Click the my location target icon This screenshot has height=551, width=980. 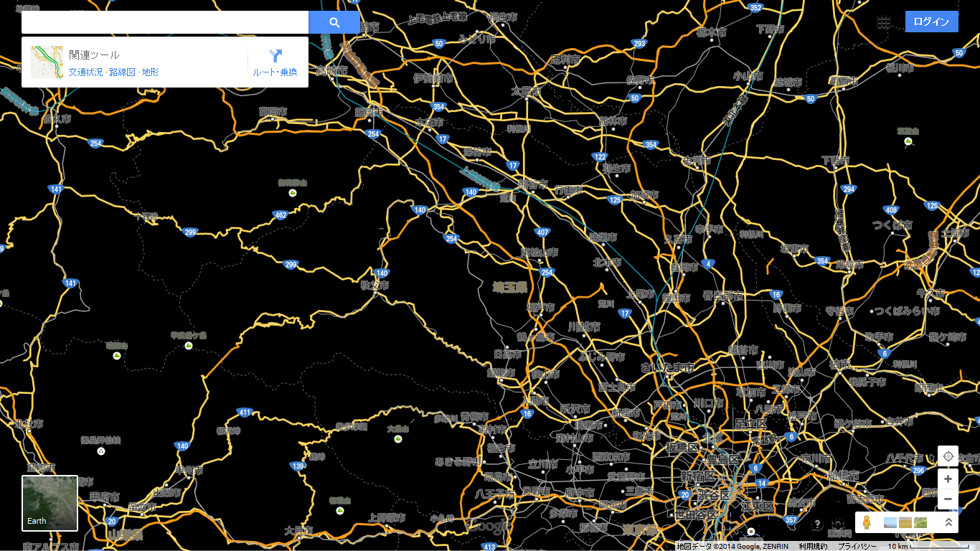point(948,456)
